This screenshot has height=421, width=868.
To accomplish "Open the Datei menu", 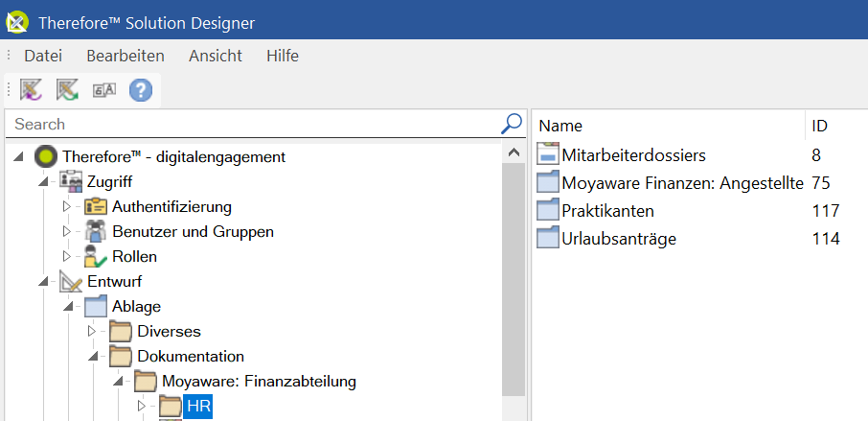I will tap(43, 56).
